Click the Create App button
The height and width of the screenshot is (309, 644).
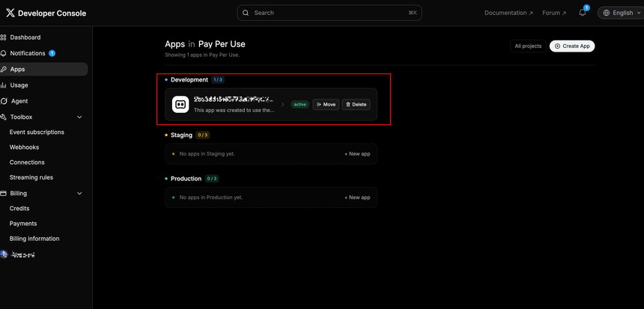coord(572,46)
